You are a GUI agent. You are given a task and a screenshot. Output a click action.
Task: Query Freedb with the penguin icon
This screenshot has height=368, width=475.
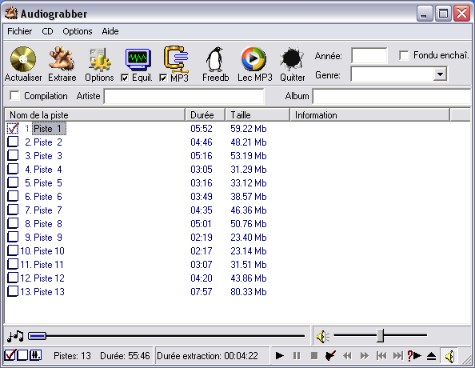click(215, 59)
